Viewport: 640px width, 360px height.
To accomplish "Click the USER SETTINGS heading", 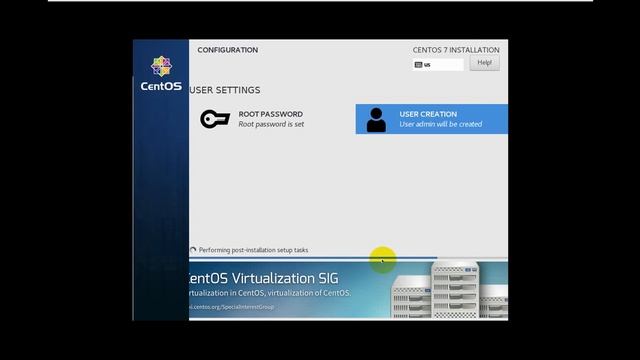I will coord(225,90).
